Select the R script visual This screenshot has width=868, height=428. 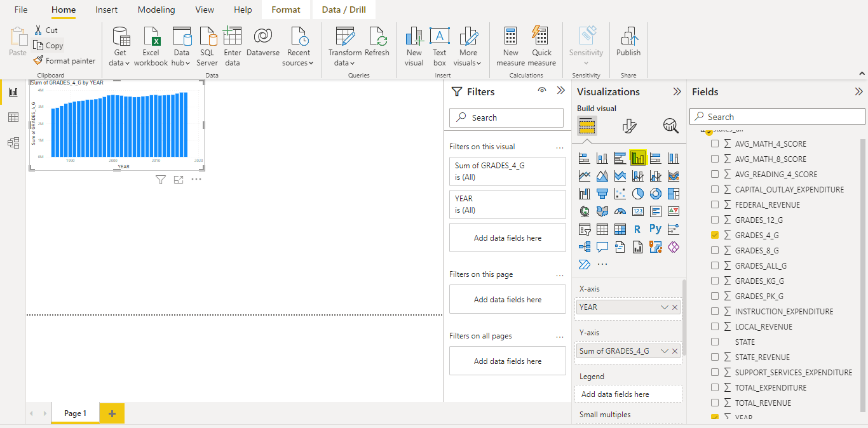pos(636,229)
